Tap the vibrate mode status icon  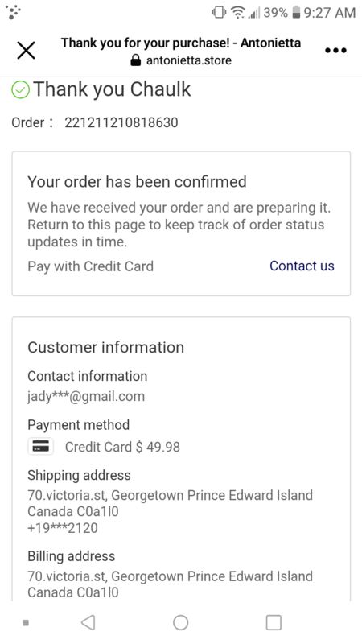(x=219, y=12)
